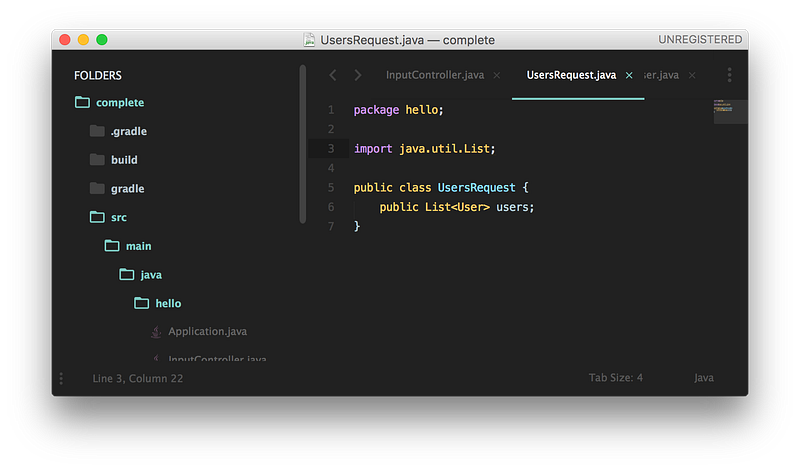Click the 'users;' field name
Screen dimensions: 800x470
pyautogui.click(x=515, y=207)
